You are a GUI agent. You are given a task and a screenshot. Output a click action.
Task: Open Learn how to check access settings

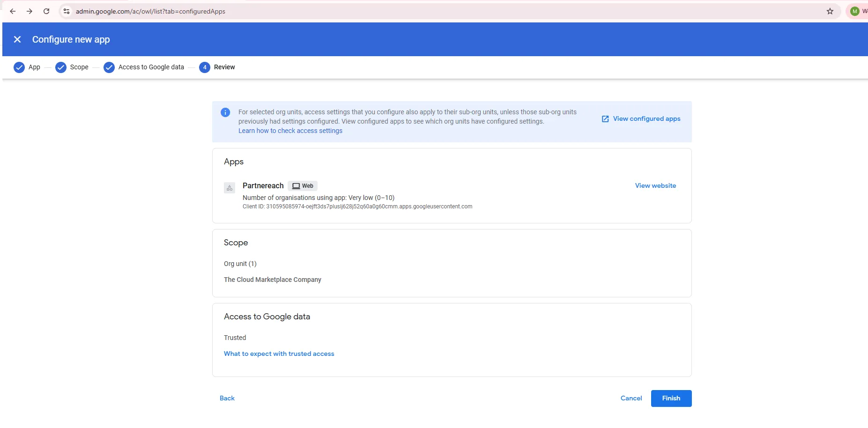pyautogui.click(x=290, y=131)
